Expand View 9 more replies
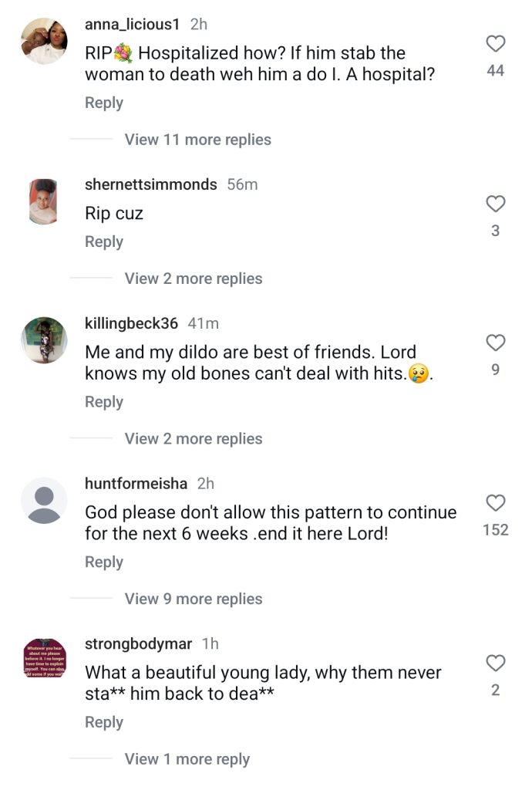Screen dimensions: 532x790 pyautogui.click(x=194, y=599)
